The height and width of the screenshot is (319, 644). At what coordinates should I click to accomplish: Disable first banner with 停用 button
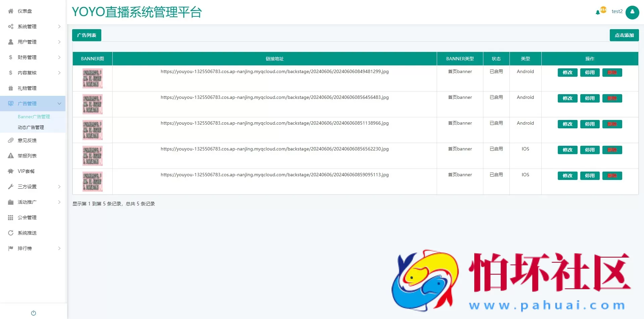[590, 72]
